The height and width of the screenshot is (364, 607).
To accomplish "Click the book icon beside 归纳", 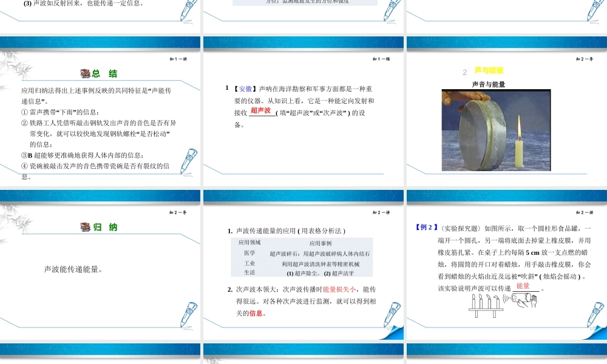I will click(x=85, y=227).
